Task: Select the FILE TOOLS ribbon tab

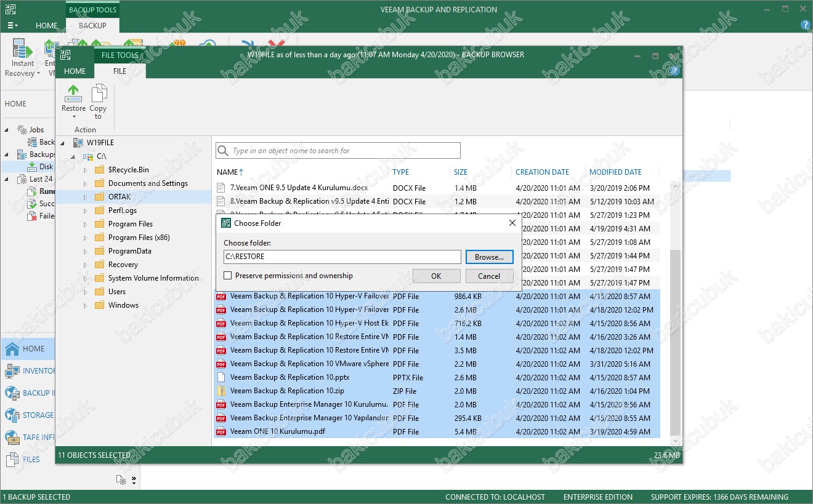Action: click(x=119, y=55)
